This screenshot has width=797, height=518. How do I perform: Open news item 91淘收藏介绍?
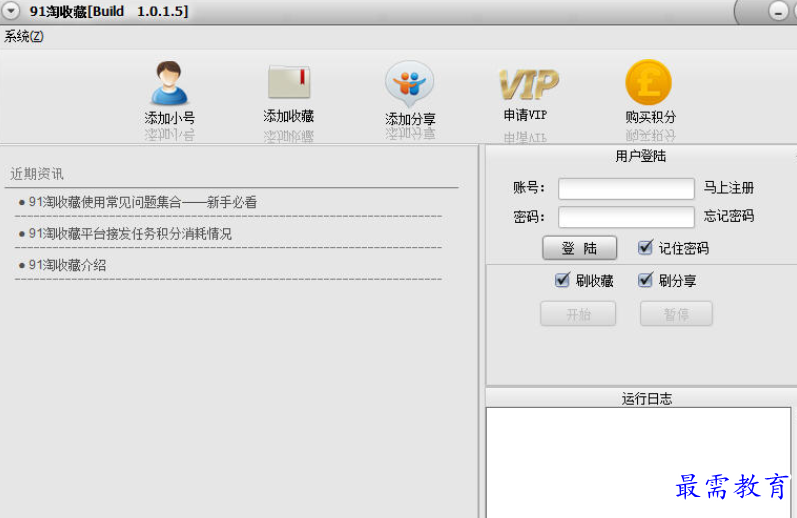(67, 265)
